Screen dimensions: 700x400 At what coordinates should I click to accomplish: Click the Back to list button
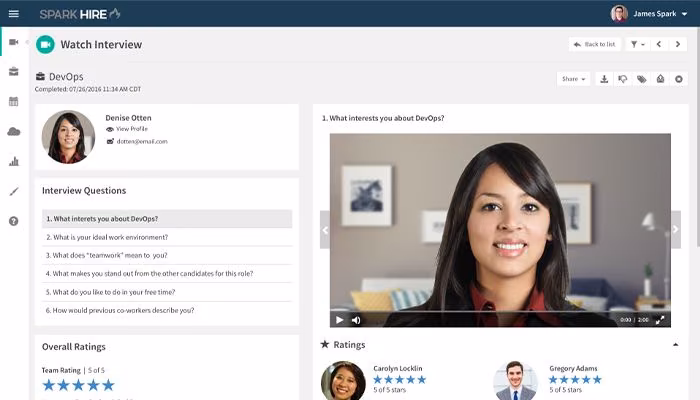click(x=595, y=44)
